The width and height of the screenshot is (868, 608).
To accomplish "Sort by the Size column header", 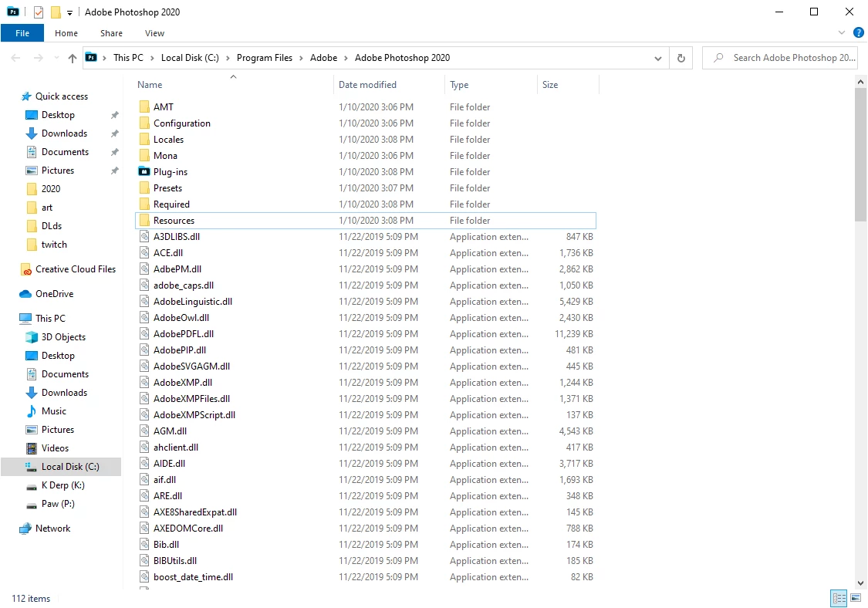I will pos(568,85).
